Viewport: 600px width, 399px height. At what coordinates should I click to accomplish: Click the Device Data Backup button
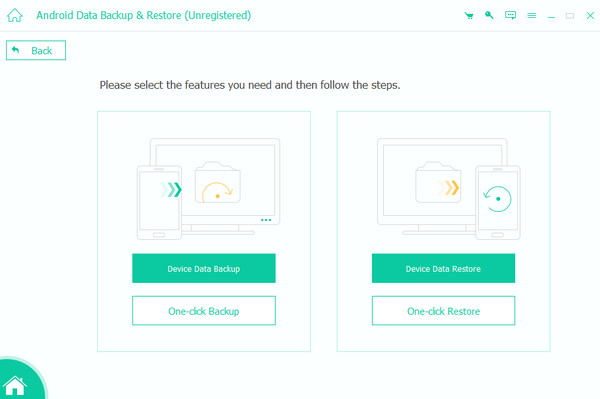[x=204, y=268]
